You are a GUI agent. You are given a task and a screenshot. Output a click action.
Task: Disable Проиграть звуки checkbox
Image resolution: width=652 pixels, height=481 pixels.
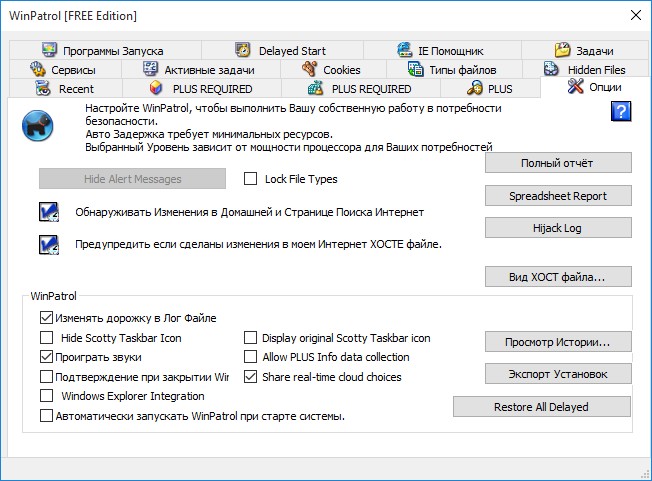click(46, 357)
